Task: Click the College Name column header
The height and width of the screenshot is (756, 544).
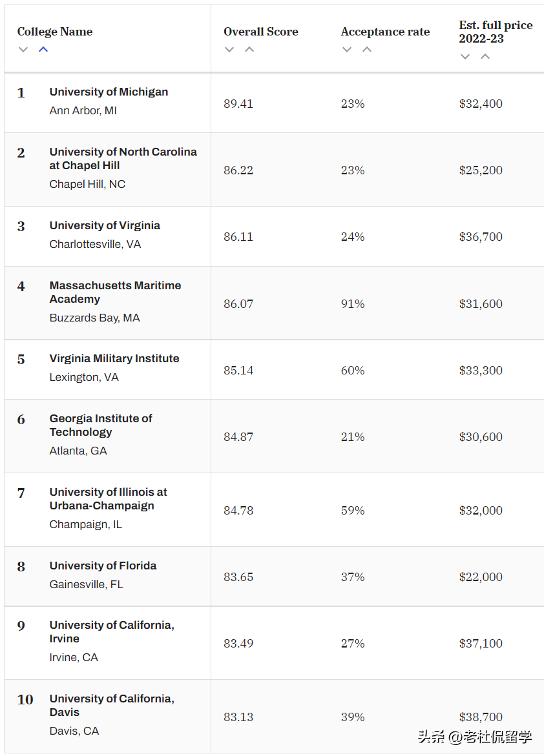Action: tap(55, 32)
